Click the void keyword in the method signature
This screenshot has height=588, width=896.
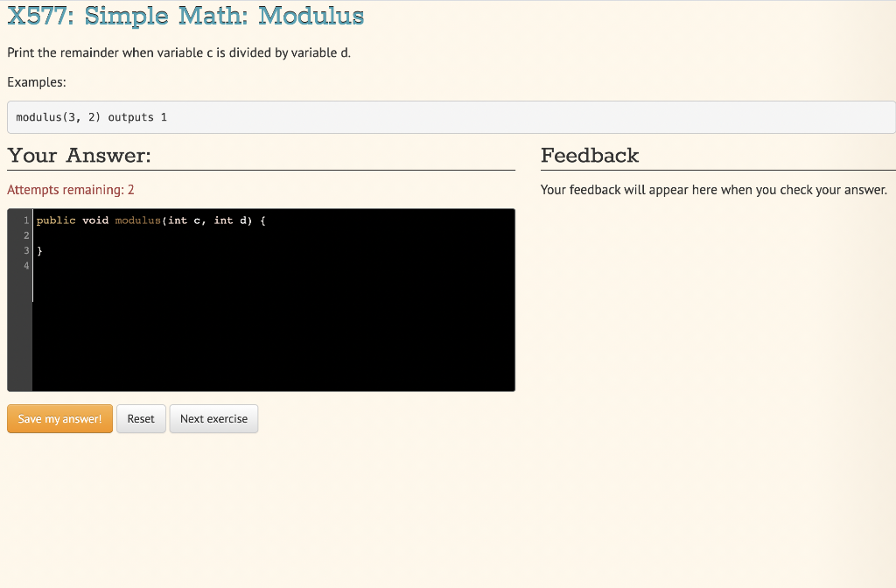[x=94, y=220]
